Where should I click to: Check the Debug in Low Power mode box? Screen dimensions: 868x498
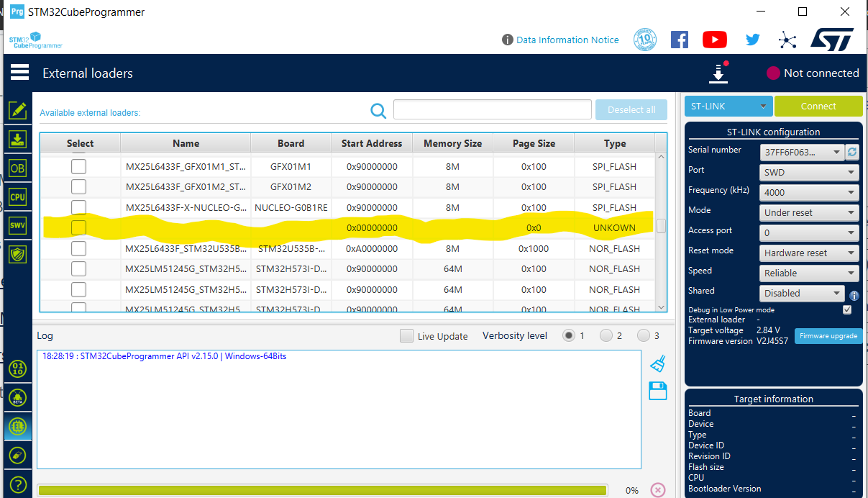tap(846, 308)
